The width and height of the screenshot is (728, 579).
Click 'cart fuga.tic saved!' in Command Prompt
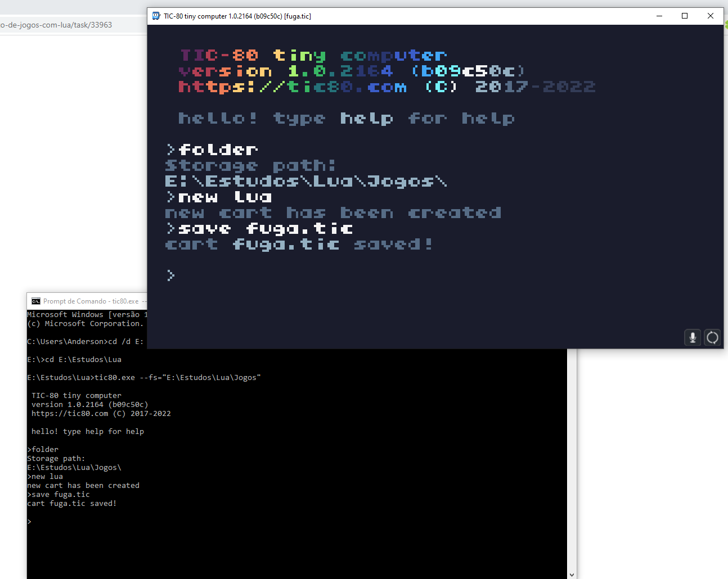72,504
